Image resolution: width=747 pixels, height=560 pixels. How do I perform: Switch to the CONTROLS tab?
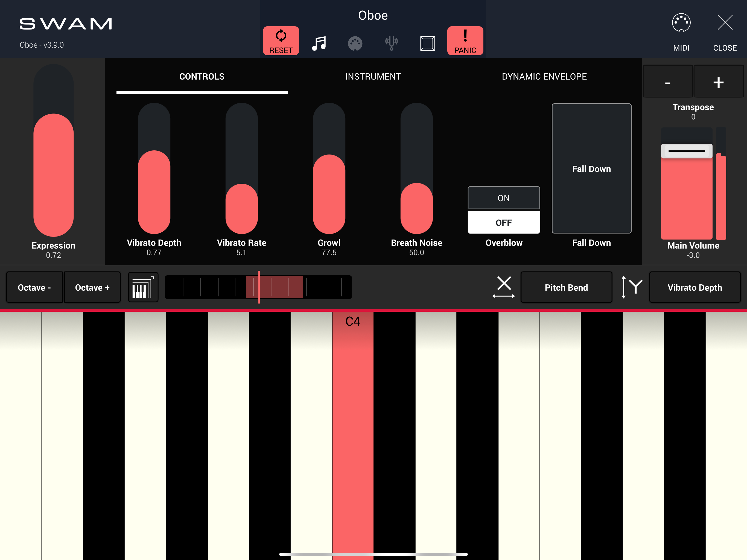202,77
